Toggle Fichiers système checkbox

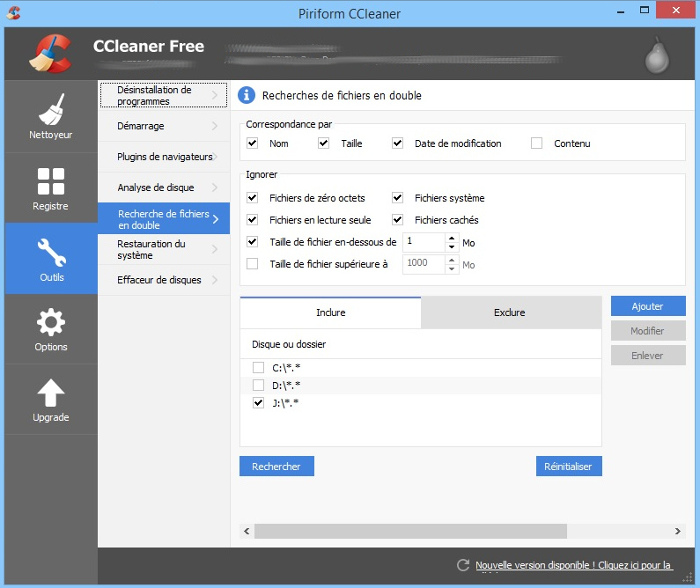tap(397, 198)
